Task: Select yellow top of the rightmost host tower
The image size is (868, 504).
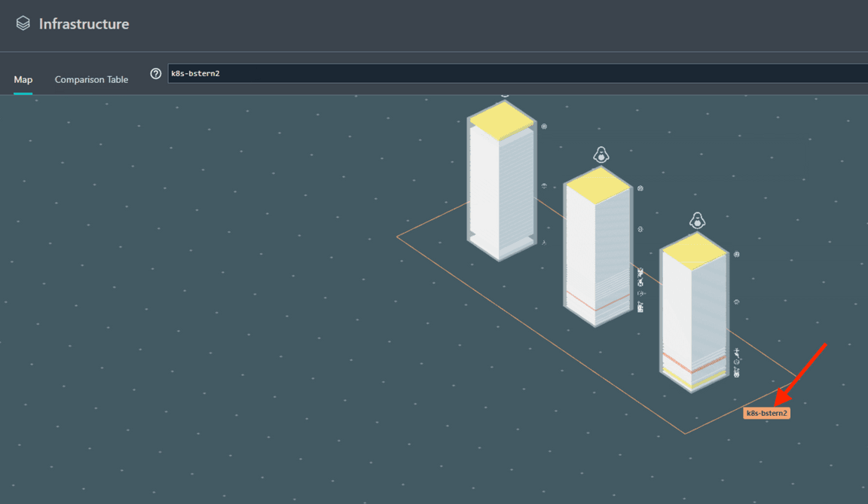Action: [x=695, y=251]
